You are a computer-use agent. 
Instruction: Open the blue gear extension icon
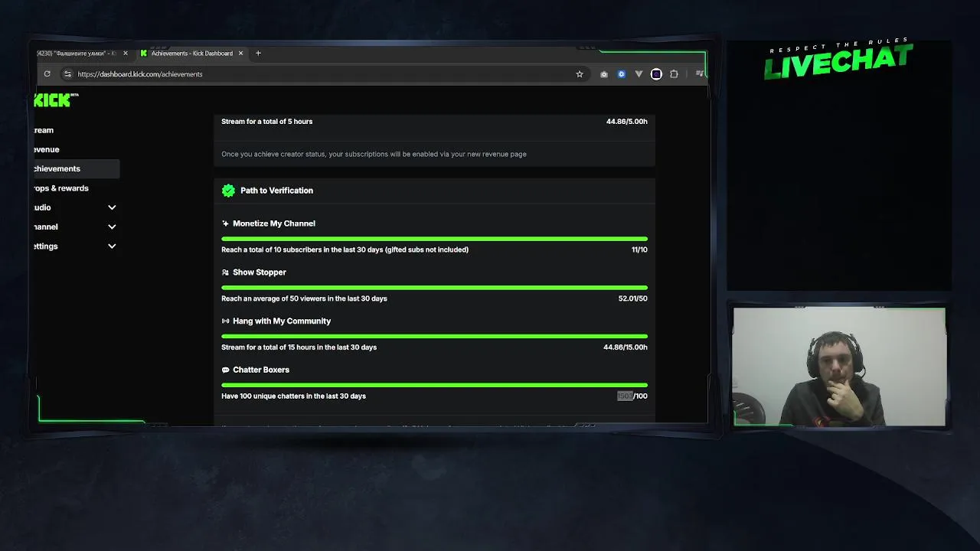[x=622, y=74]
